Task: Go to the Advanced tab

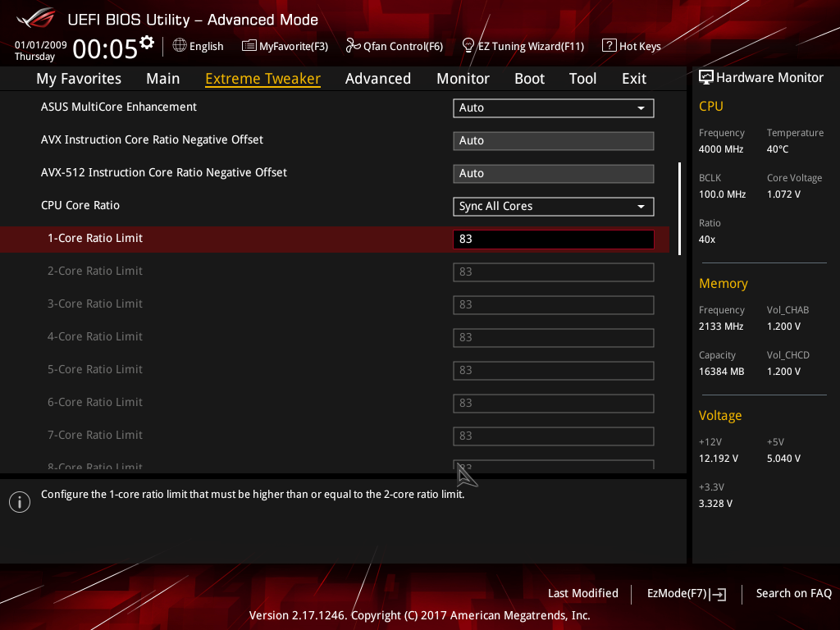Action: coord(377,79)
